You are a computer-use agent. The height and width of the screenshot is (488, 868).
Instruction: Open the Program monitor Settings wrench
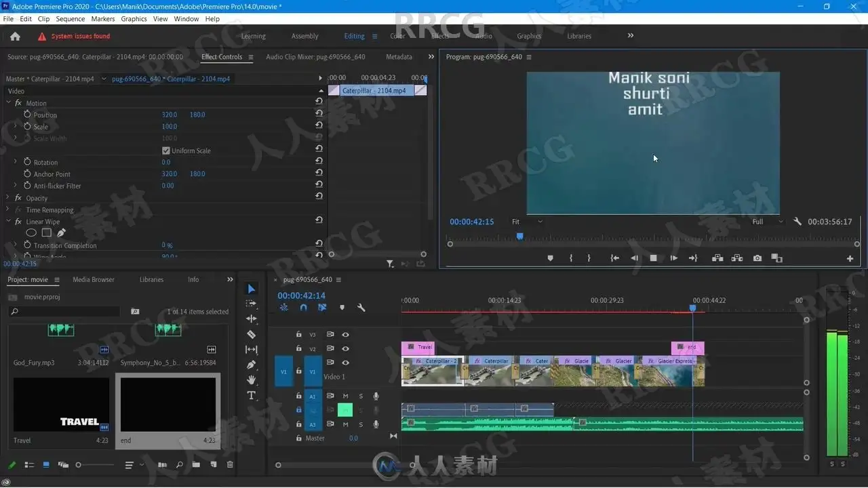(x=797, y=222)
